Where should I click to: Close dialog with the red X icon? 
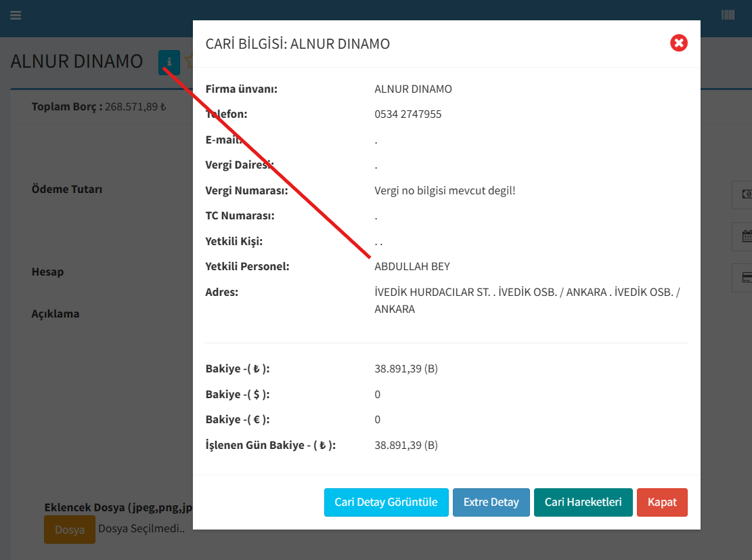pyautogui.click(x=679, y=43)
